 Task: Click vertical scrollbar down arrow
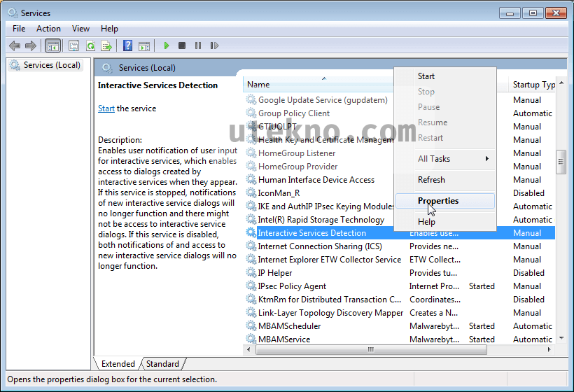[561, 338]
